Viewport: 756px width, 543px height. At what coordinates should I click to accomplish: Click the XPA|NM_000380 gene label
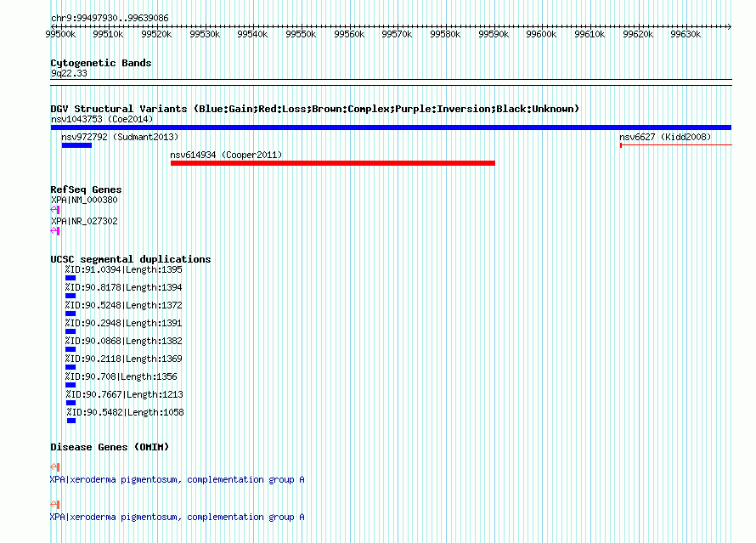click(x=84, y=200)
